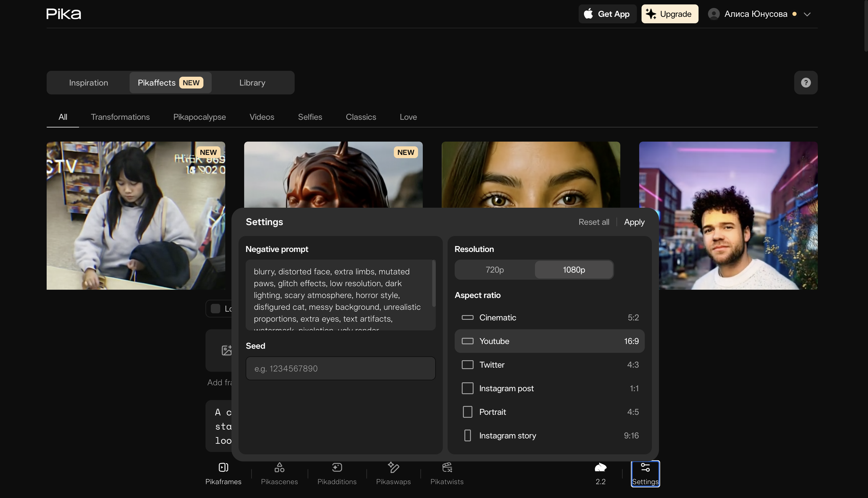Click the Seed input field
The image size is (868, 498).
341,368
